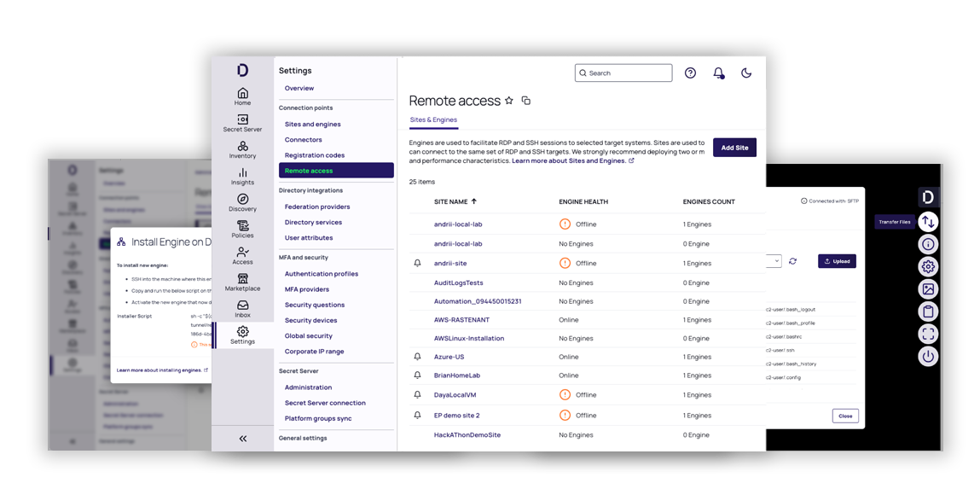Copy page link icon beside Remote access
The width and height of the screenshot is (980, 489).
(x=526, y=100)
